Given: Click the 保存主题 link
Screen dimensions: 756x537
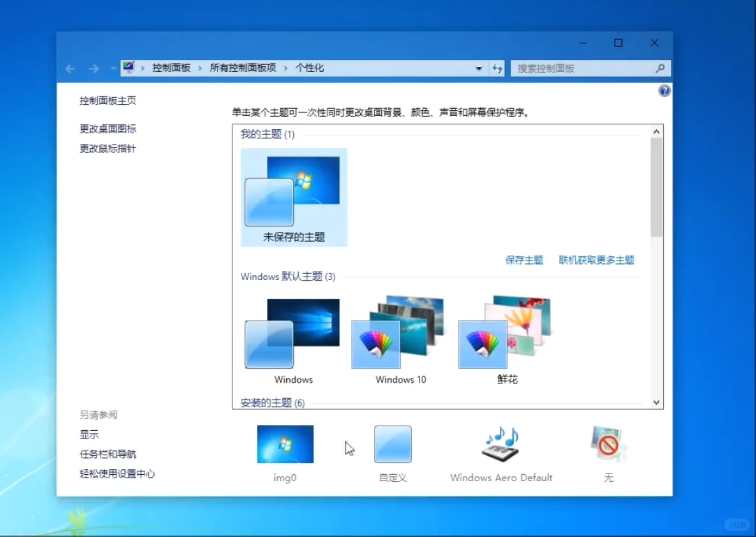Looking at the screenshot, I should 524,259.
